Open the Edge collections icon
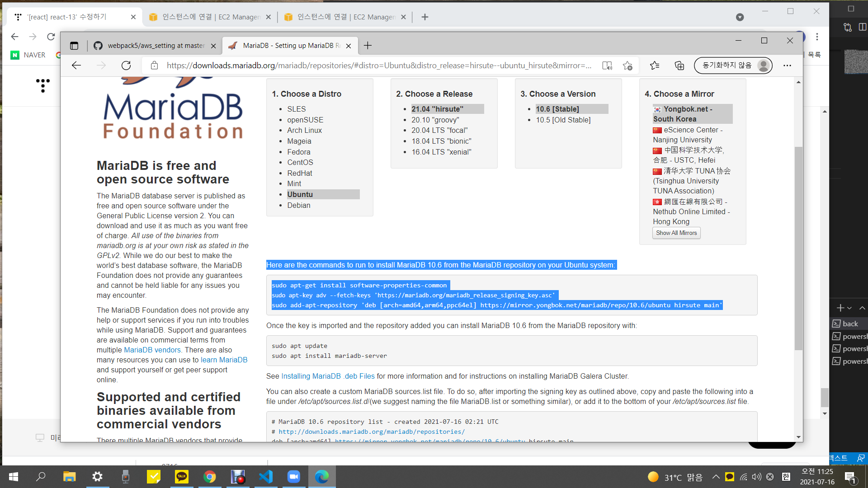This screenshot has width=868, height=488. (x=679, y=66)
